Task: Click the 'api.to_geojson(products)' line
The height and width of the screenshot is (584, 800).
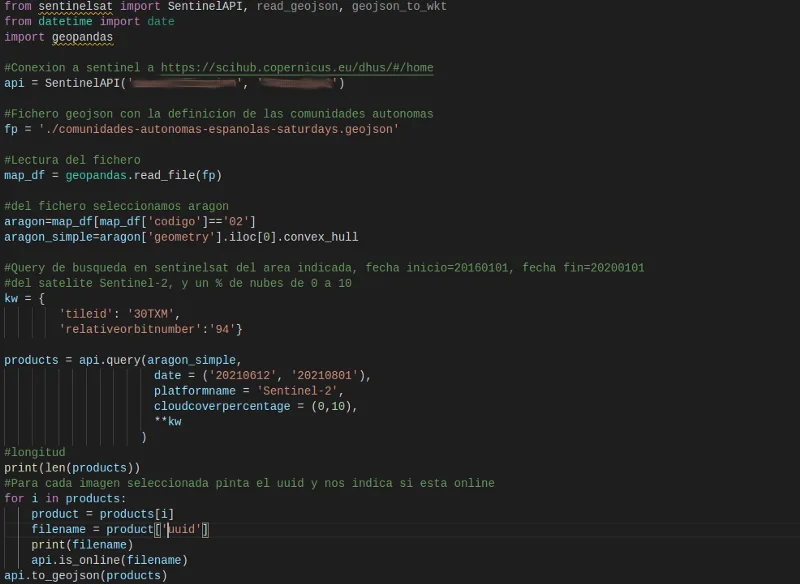Action: pyautogui.click(x=86, y=575)
